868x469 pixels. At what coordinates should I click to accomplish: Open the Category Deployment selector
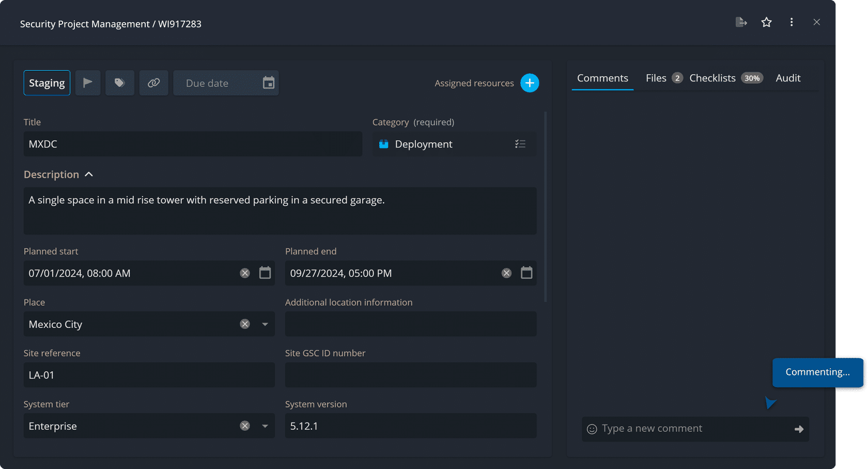pos(520,144)
